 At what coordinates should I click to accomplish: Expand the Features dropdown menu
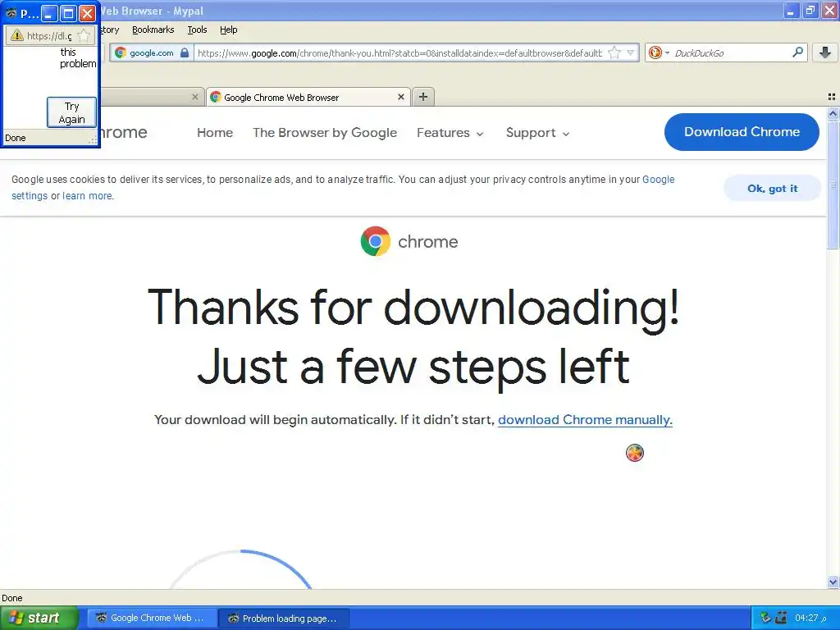(450, 132)
